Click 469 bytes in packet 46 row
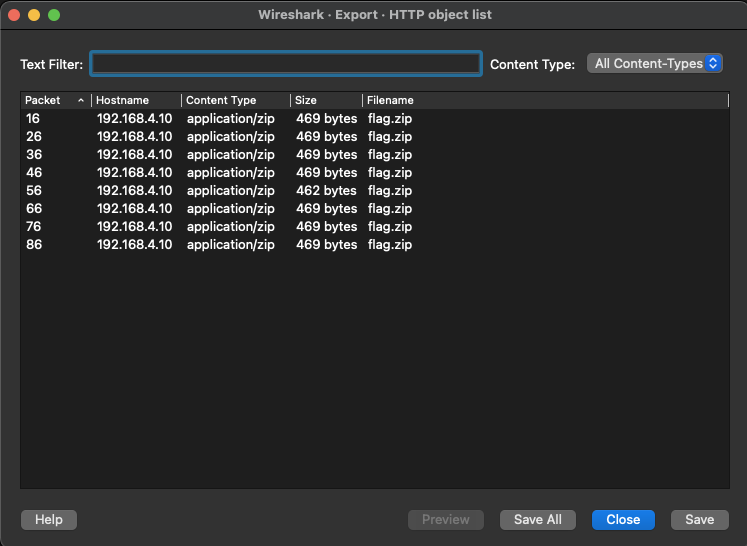 click(326, 172)
